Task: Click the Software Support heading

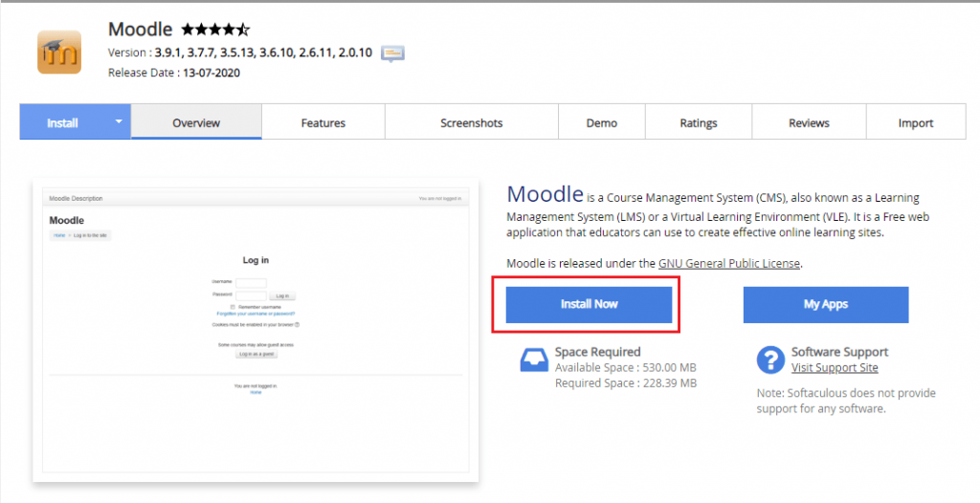Action: [839, 352]
